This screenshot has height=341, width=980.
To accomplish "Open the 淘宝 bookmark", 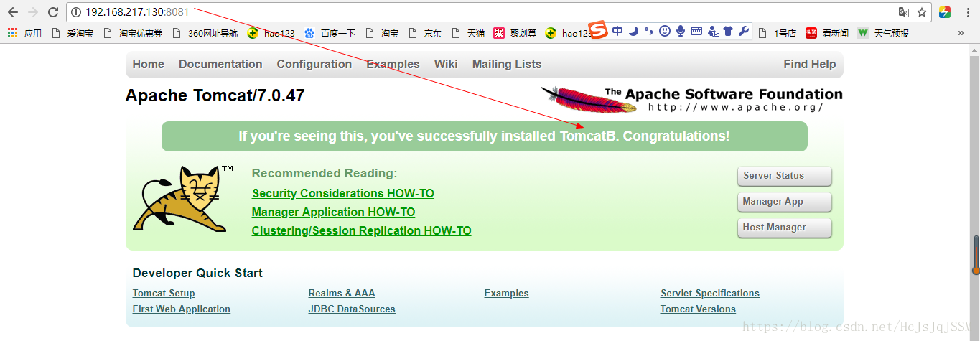I will [382, 33].
